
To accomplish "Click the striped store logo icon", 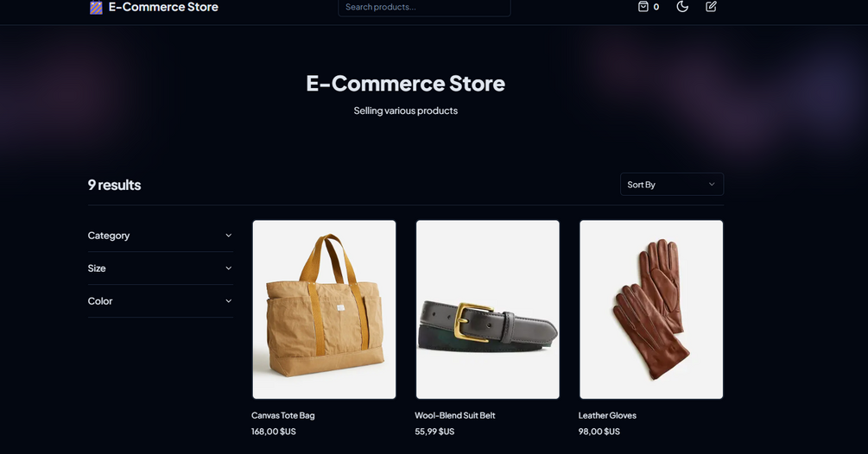I will click(96, 8).
